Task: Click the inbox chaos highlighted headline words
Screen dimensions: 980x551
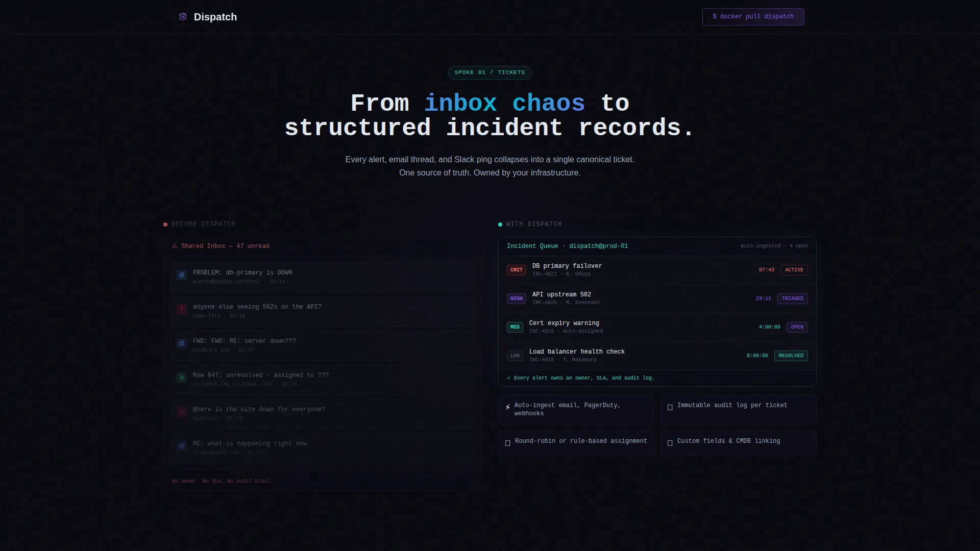Action: tap(504, 103)
